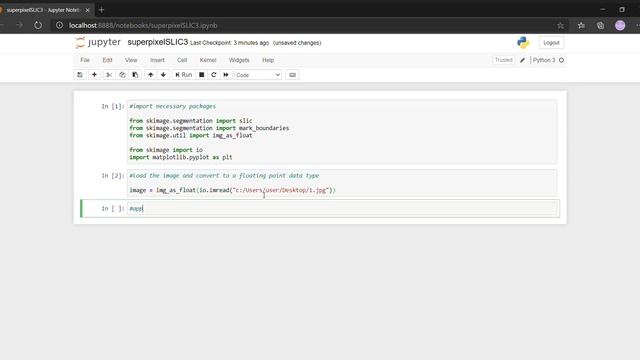
Task: Bookmark this page star icon
Action: (560, 25)
